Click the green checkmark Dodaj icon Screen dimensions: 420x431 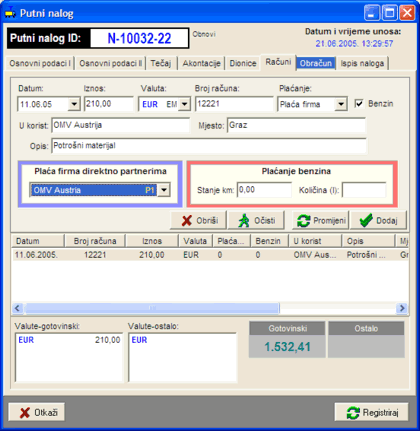point(366,220)
